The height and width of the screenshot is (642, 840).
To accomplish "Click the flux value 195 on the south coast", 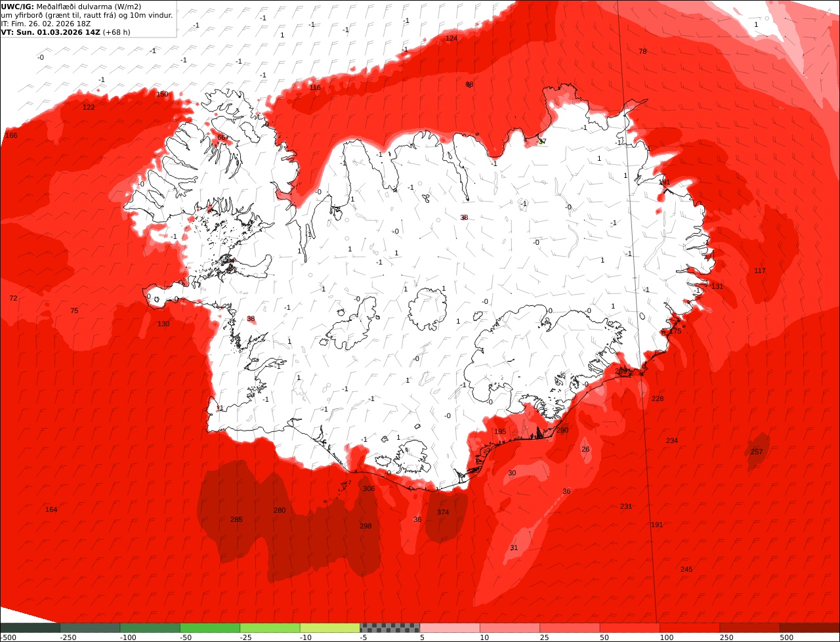I will tap(500, 431).
